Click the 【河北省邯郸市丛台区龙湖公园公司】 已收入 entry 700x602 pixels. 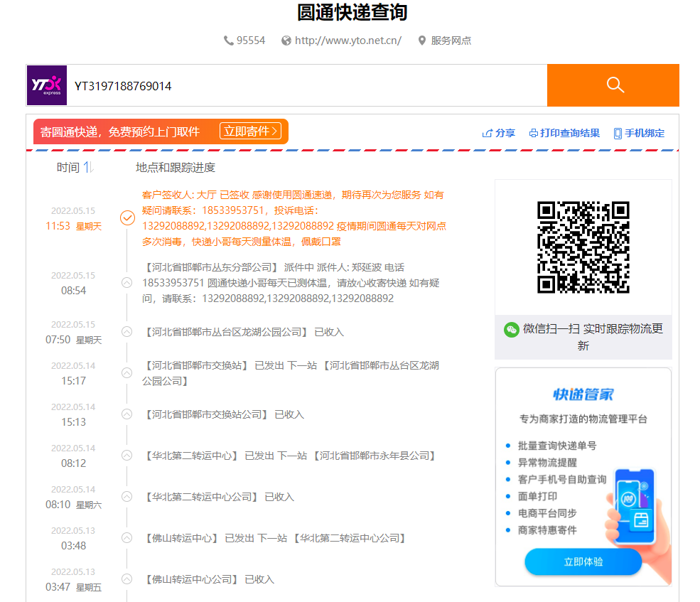(x=243, y=332)
